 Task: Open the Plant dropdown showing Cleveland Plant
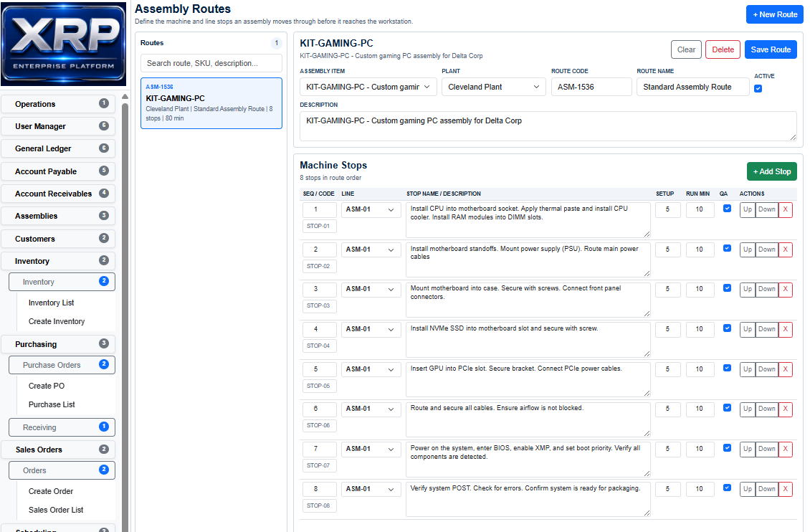click(493, 87)
